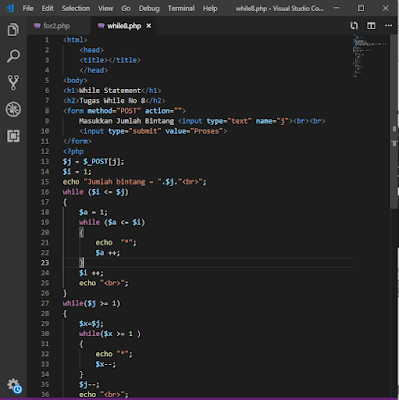Screen dimensions: 399x400
Task: Click the '<title></title>' line
Action: 110,60
